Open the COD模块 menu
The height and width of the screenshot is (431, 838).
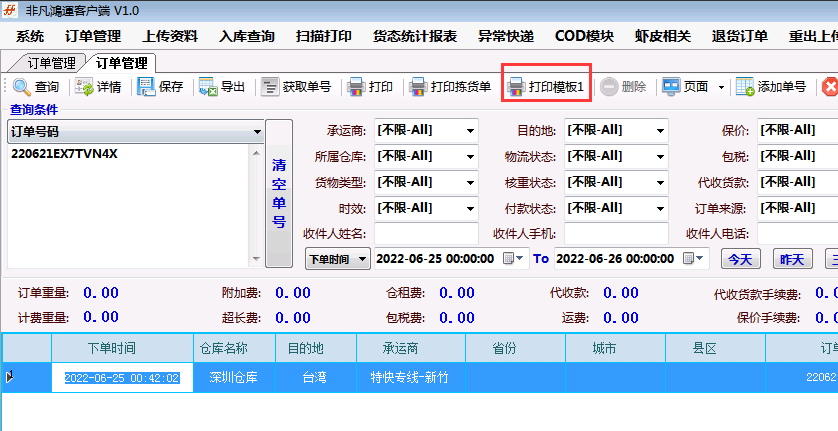point(584,36)
